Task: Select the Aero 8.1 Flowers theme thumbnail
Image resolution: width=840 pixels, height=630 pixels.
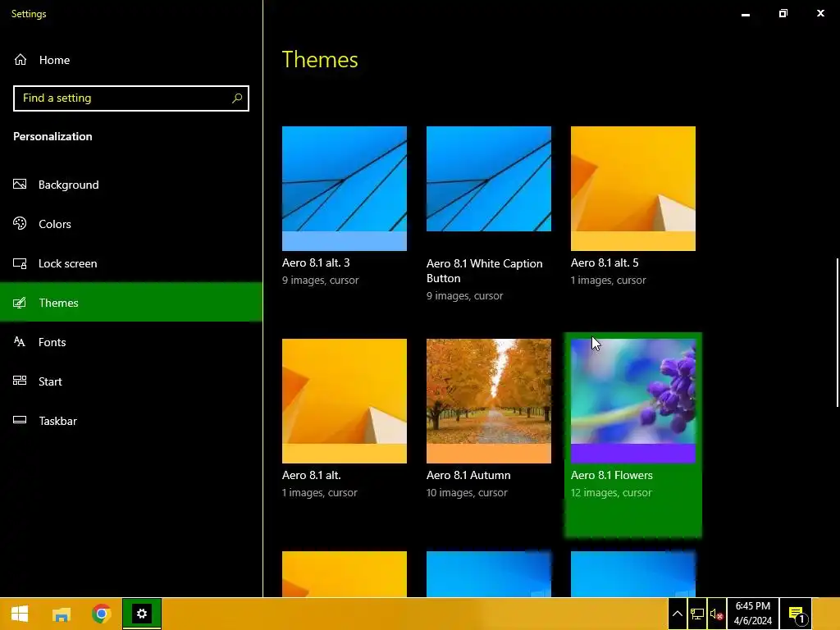Action: pos(633,400)
